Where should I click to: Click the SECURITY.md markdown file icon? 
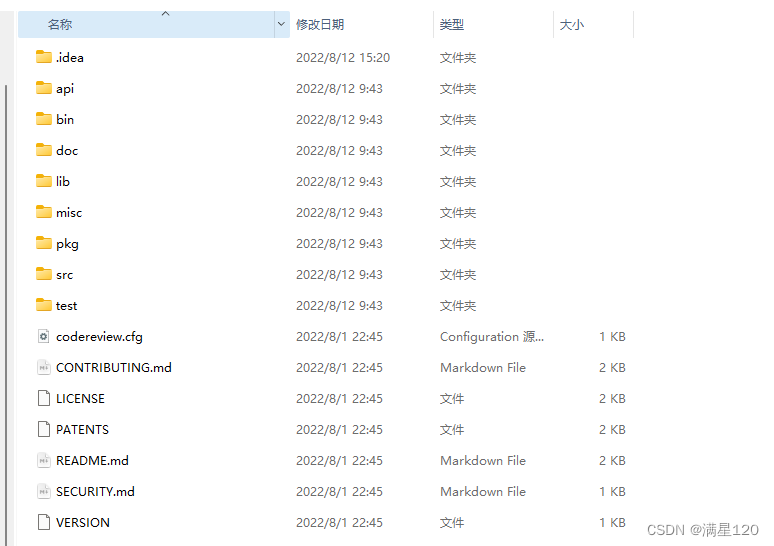pyautogui.click(x=43, y=491)
